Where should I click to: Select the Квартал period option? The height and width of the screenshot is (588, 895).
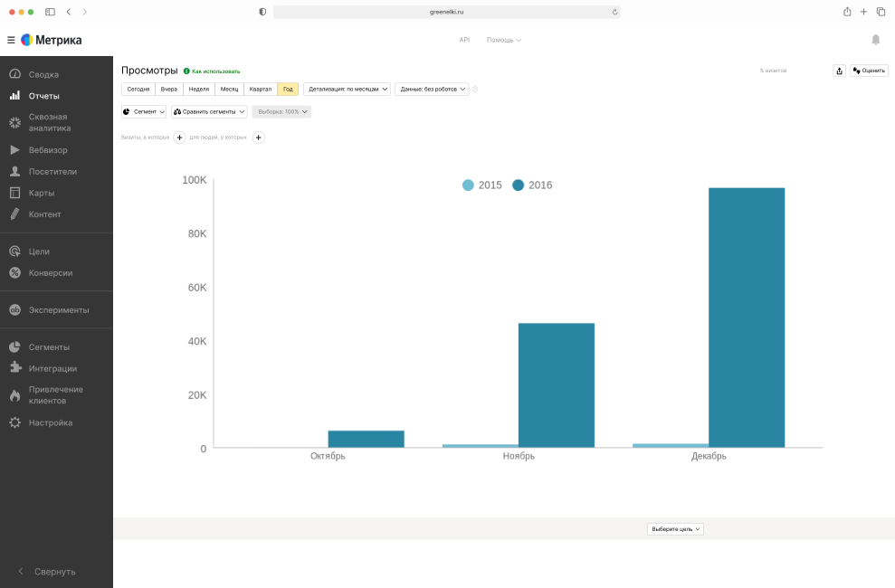261,89
